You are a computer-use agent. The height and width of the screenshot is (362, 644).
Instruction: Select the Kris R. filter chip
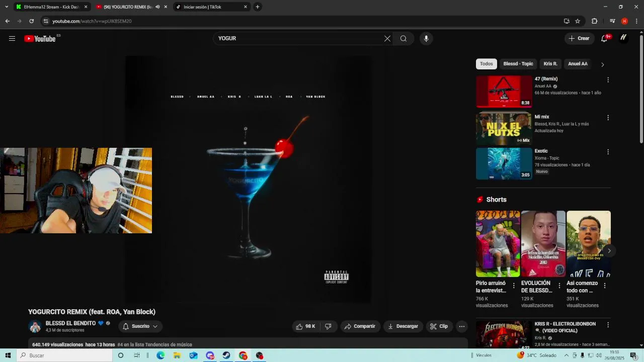550,64
